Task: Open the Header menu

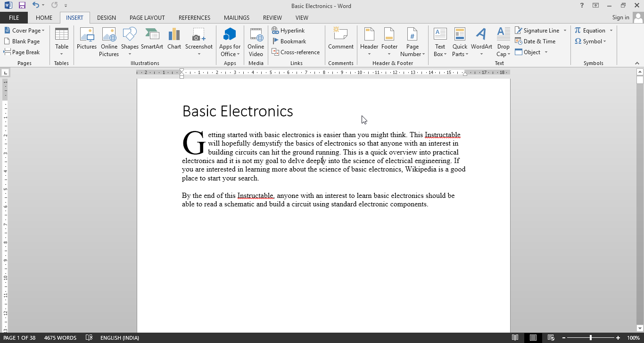Action: [x=369, y=42]
